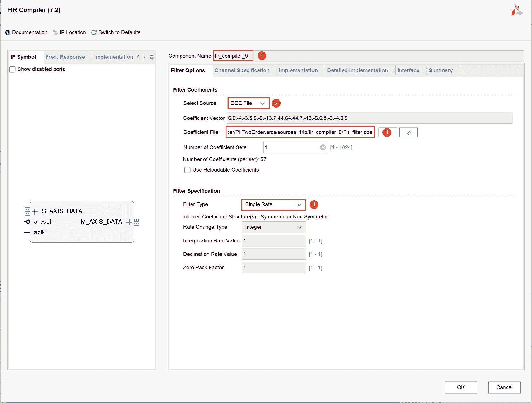Screen dimensions: 532x403
Task: Click Switch to Defaults refresh icon
Action: coord(94,32)
